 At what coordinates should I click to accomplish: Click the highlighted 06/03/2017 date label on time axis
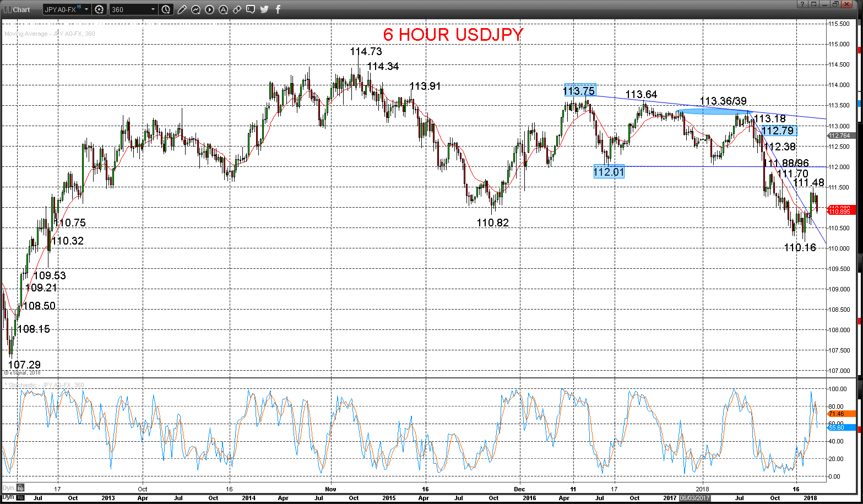pos(694,498)
